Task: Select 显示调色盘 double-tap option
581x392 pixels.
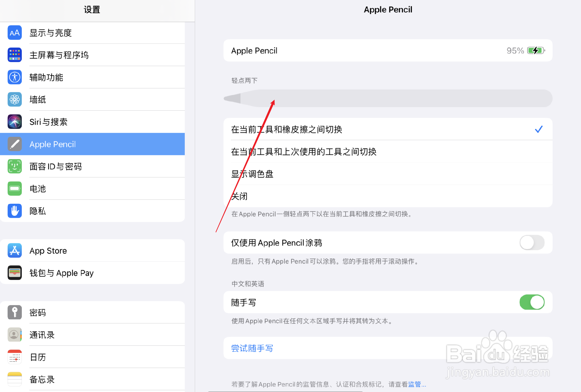Action: pos(388,174)
